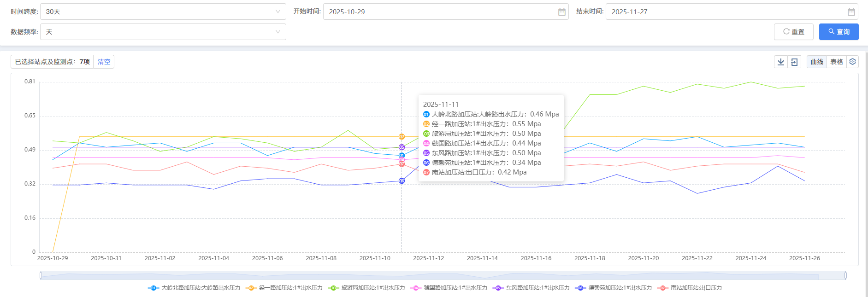Click the 清空 link to clear selections
Viewport: 868px width, 297px height.
pos(104,62)
